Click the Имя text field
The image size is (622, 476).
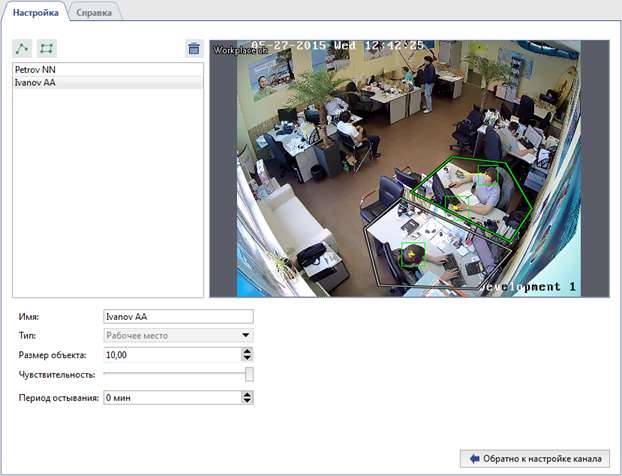(178, 317)
